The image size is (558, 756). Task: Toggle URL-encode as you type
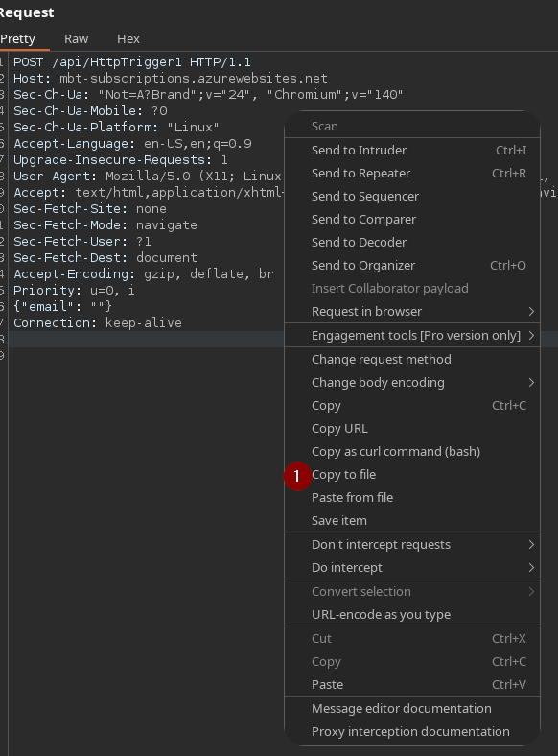point(412,614)
